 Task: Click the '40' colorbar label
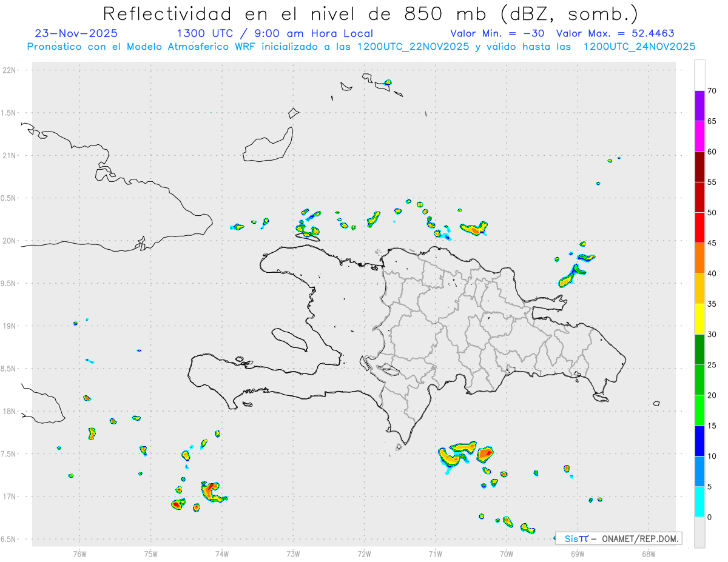[712, 273]
